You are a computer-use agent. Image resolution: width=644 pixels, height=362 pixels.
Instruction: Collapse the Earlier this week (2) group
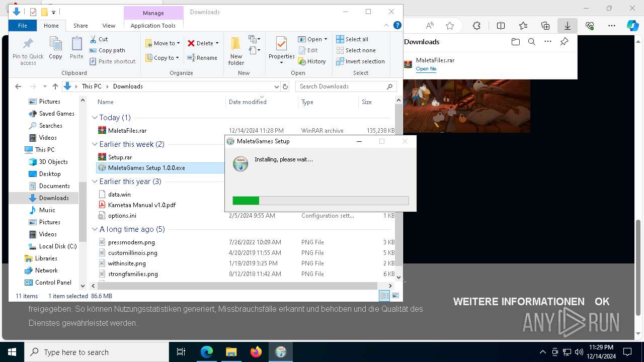(95, 144)
